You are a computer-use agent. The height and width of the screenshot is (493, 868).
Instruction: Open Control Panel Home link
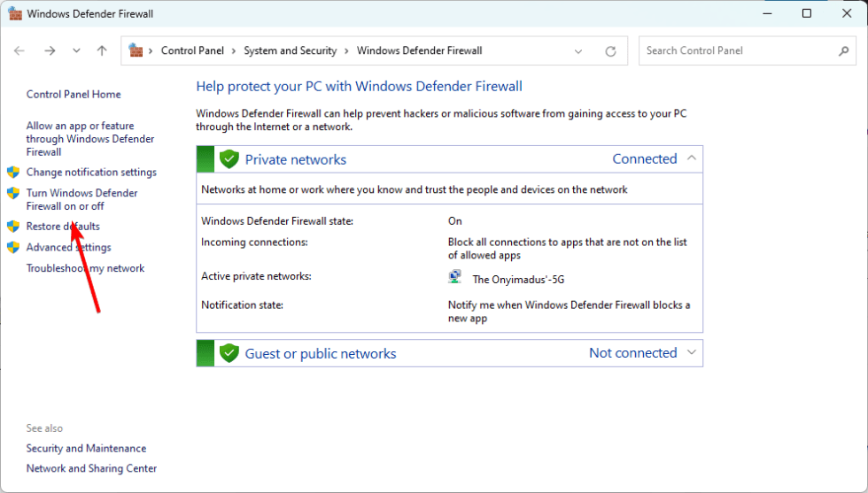coord(74,95)
